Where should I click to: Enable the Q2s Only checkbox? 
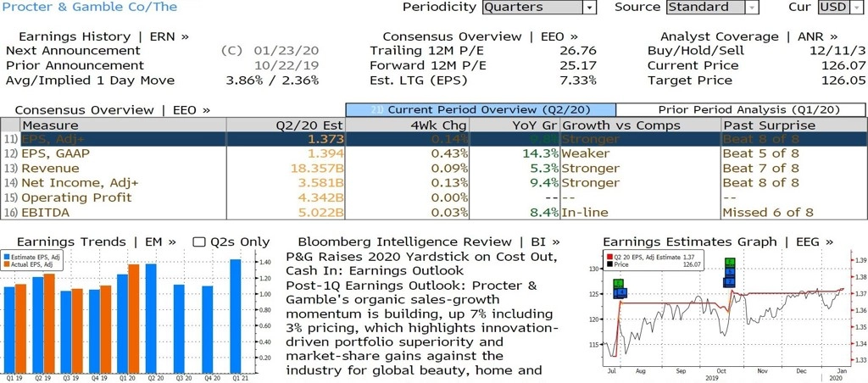(198, 241)
